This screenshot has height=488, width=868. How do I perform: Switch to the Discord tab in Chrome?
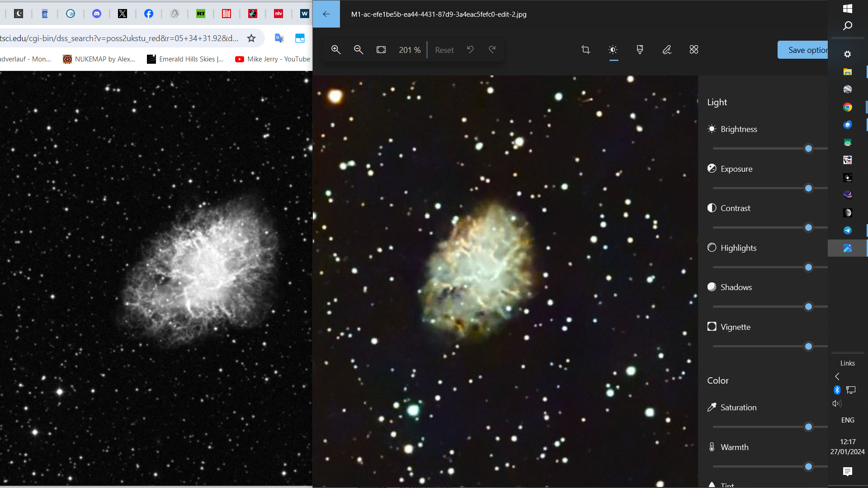(x=97, y=14)
